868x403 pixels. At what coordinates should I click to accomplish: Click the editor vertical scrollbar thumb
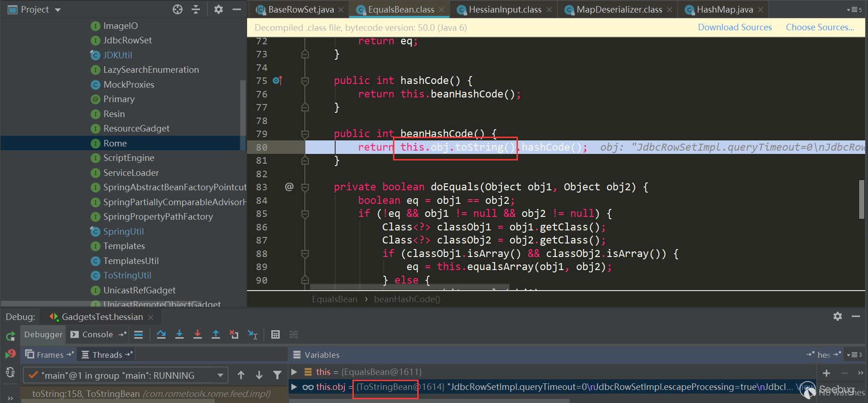coord(862,199)
